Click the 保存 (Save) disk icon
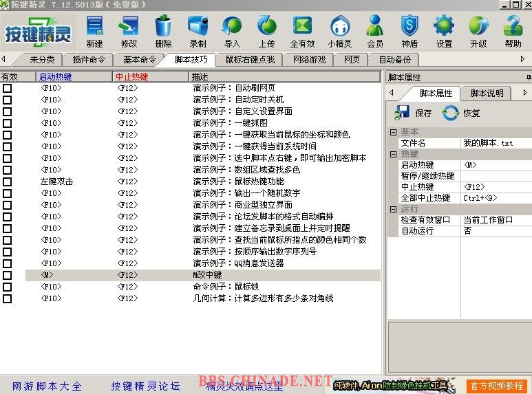This screenshot has width=532, height=394. tap(403, 113)
